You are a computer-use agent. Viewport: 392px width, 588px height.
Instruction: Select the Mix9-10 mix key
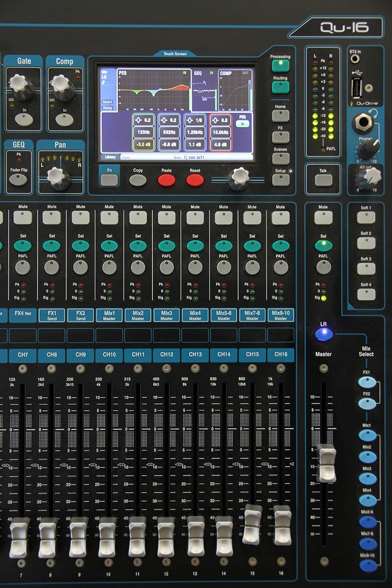pyautogui.click(x=367, y=565)
